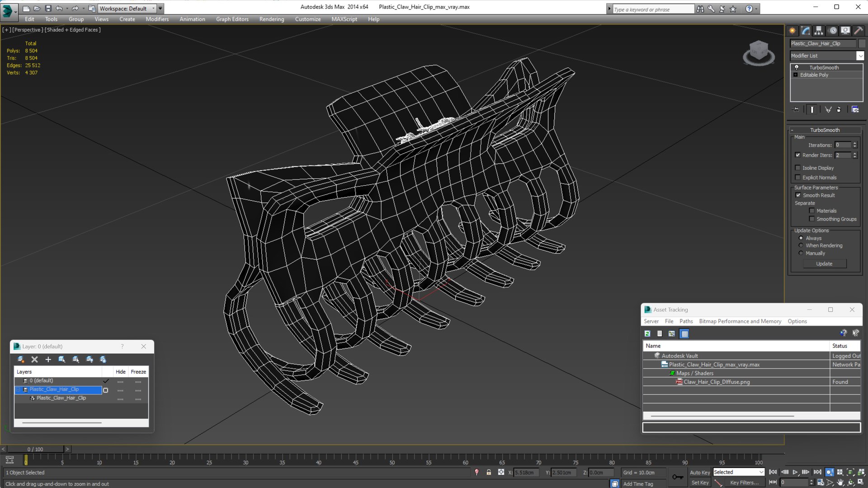The height and width of the screenshot is (488, 868).
Task: Refresh the Asset Tracking list
Action: coord(647,333)
